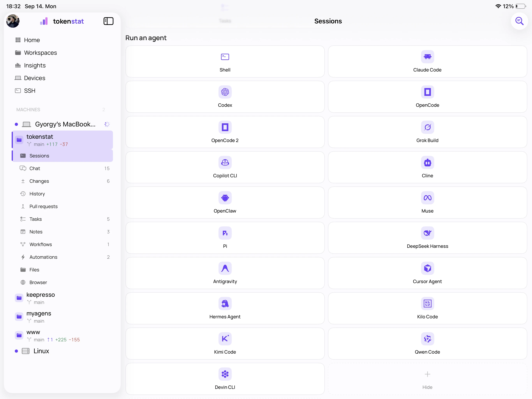Run the Muse agent
Viewport: 532px width, 399px height.
point(427,202)
